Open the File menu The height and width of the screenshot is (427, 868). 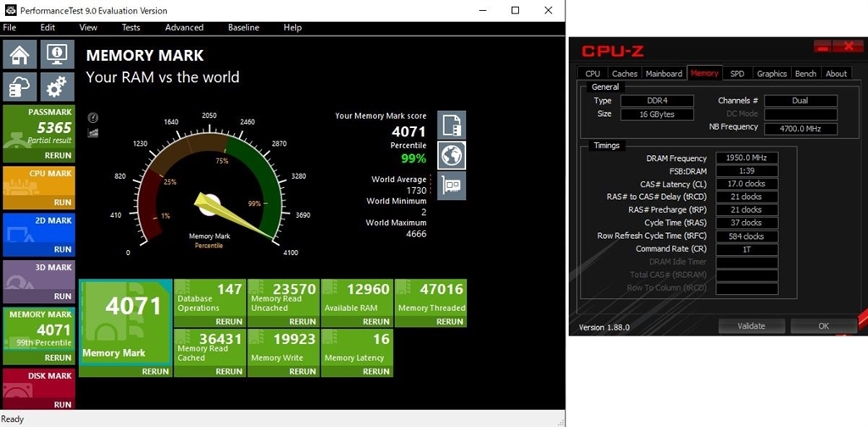click(x=9, y=27)
